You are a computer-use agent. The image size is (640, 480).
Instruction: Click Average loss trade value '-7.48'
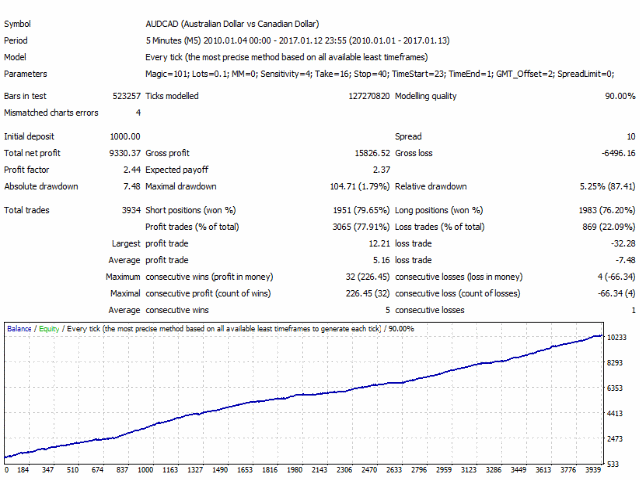[625, 260]
